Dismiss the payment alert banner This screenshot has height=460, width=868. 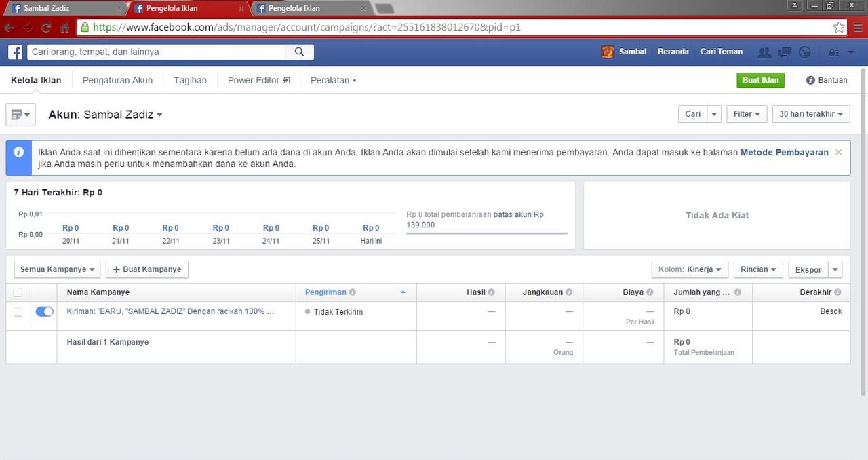pos(839,152)
